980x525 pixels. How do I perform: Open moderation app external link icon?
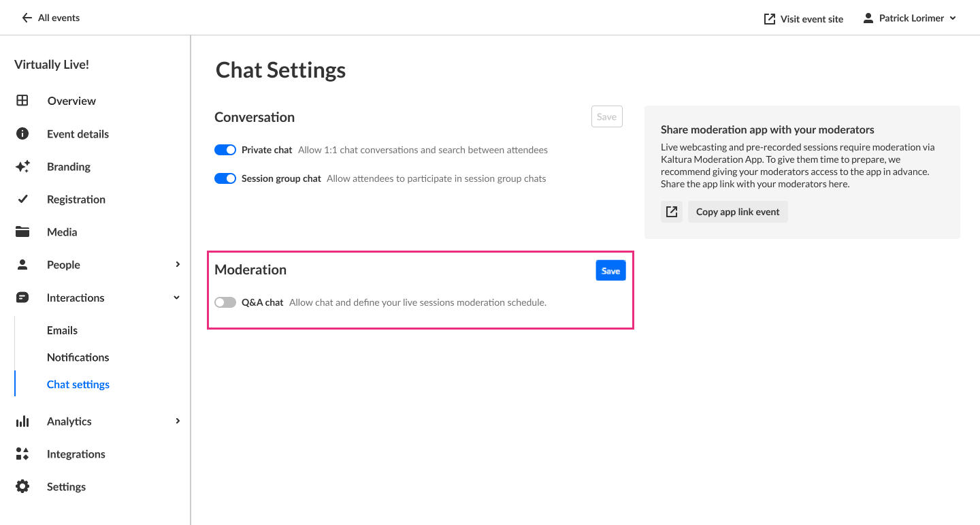point(672,212)
